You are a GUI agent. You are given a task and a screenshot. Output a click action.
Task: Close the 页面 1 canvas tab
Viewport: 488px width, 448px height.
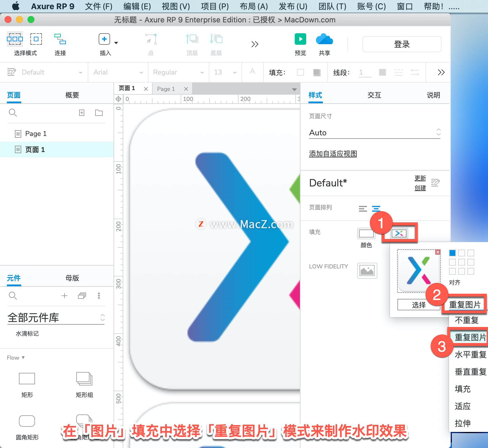point(146,89)
